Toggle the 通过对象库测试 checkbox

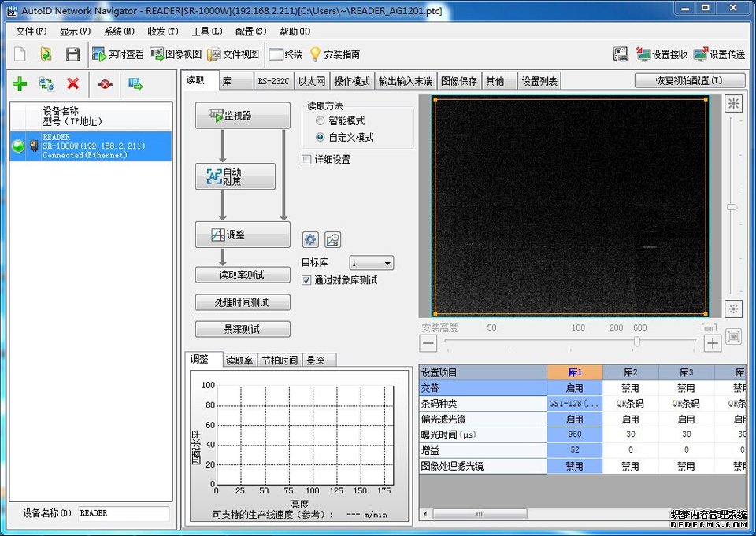point(307,280)
